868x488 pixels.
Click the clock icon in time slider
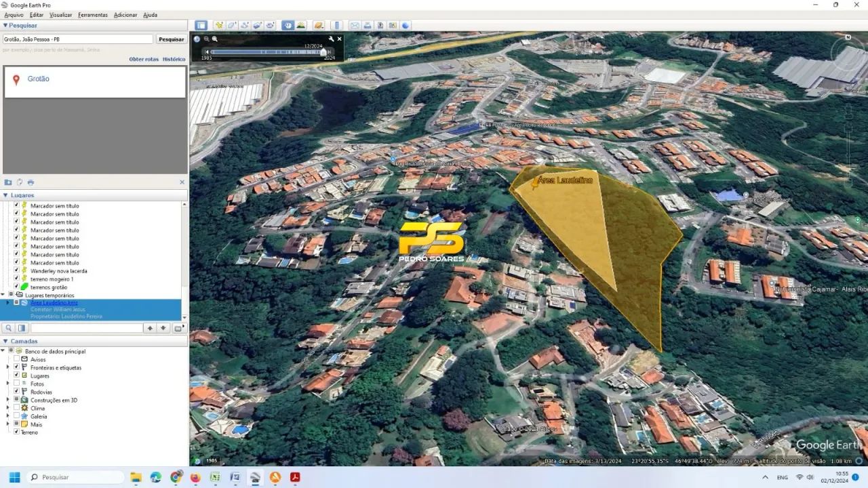pos(197,39)
